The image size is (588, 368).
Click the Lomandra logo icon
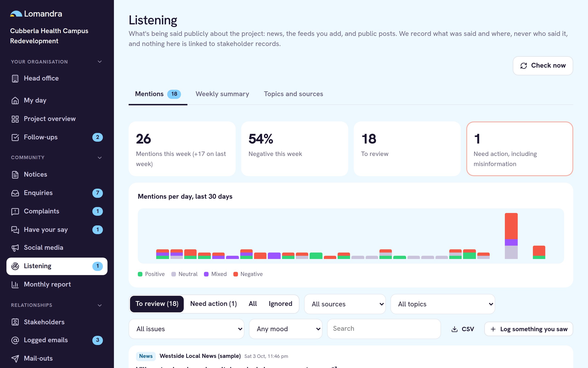point(16,14)
